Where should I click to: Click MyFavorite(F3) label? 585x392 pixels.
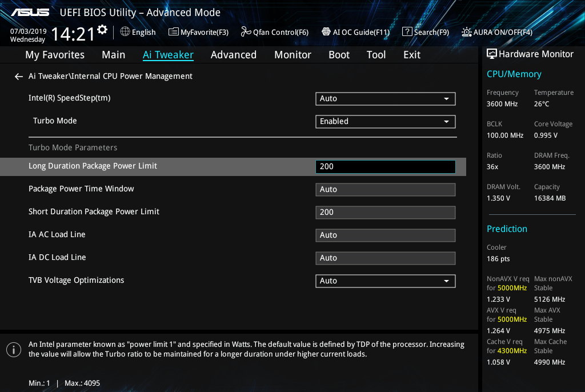coord(205,32)
